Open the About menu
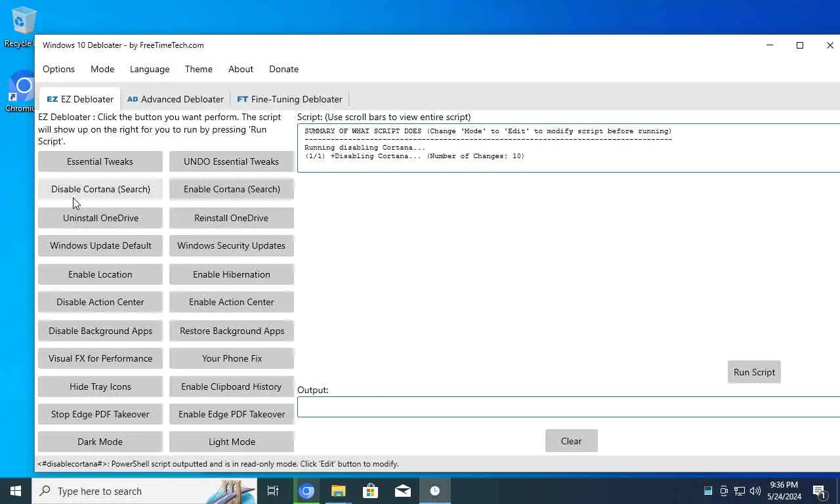 240,69
